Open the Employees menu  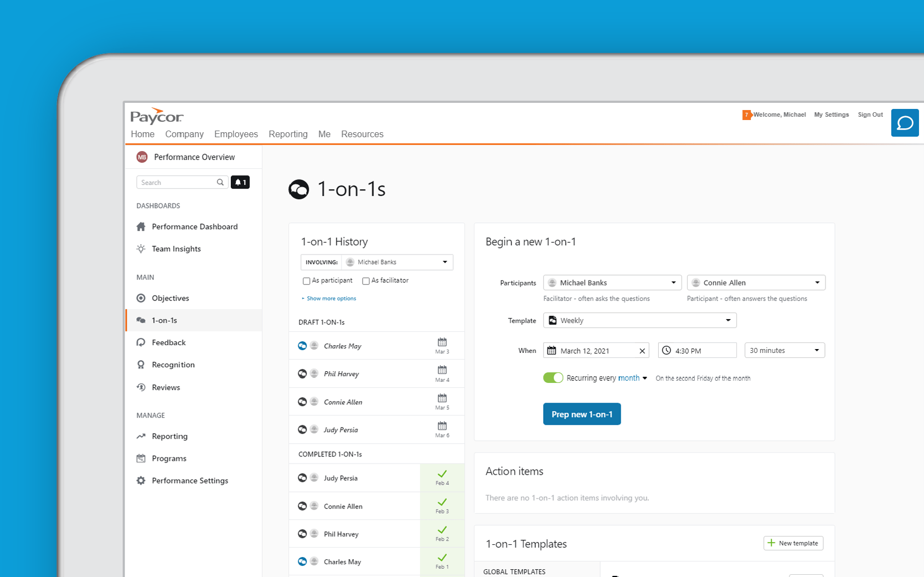click(236, 134)
